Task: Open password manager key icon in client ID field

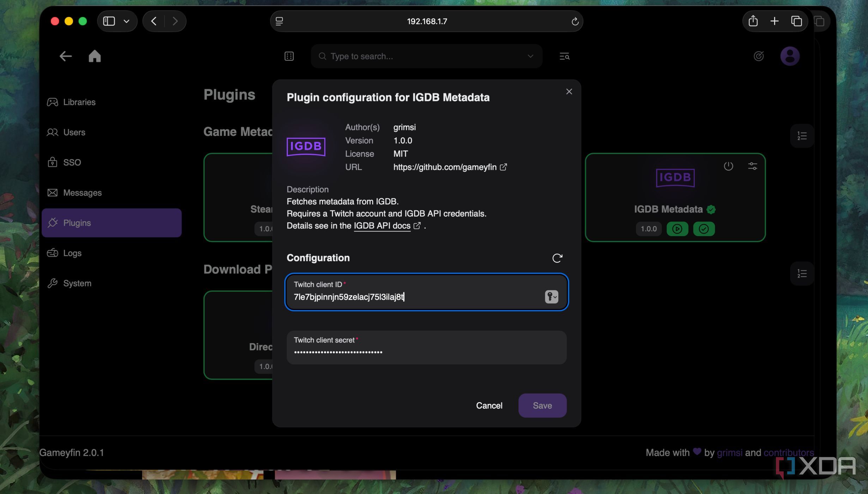Action: (551, 297)
